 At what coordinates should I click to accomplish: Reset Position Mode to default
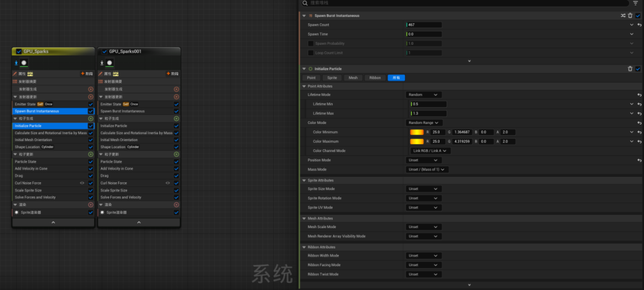tap(639, 160)
